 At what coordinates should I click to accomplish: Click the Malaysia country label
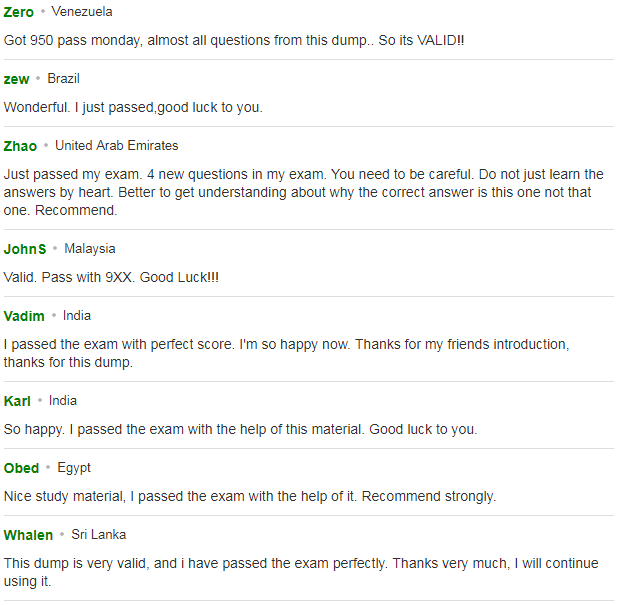[90, 249]
